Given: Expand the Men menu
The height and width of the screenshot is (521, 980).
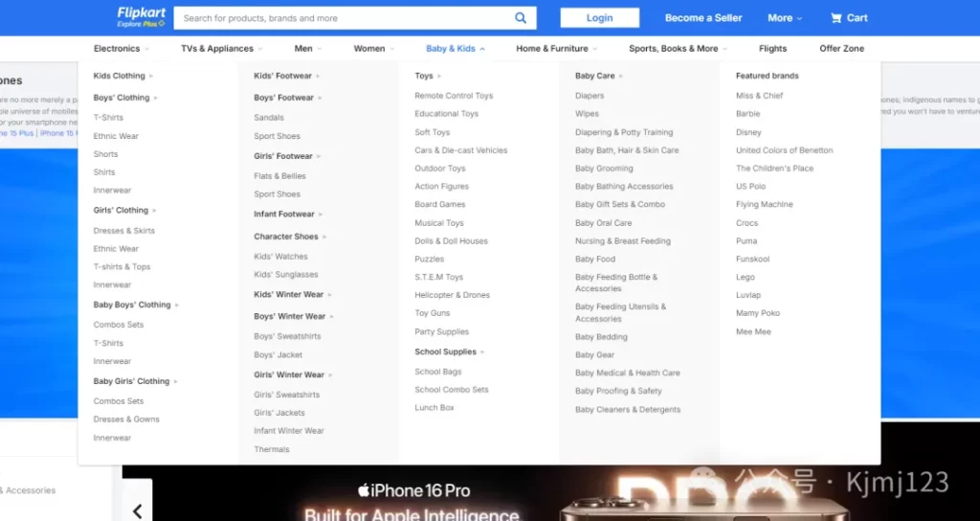Looking at the screenshot, I should point(308,48).
